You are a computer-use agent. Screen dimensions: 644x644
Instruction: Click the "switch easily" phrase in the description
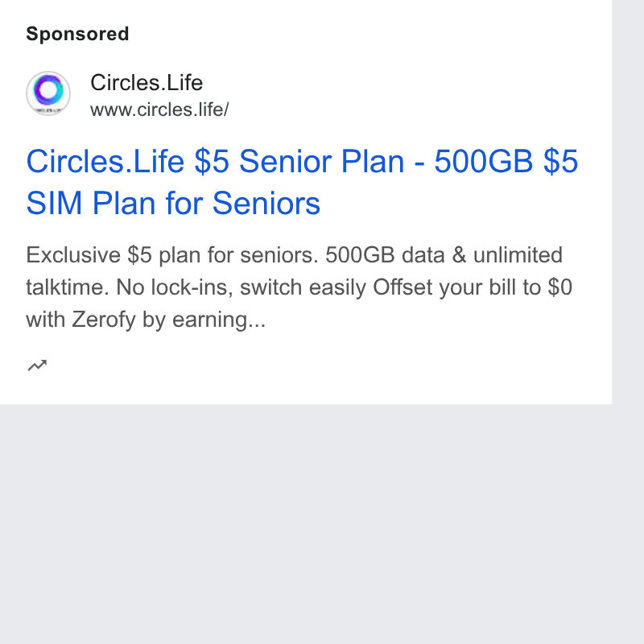pyautogui.click(x=303, y=287)
